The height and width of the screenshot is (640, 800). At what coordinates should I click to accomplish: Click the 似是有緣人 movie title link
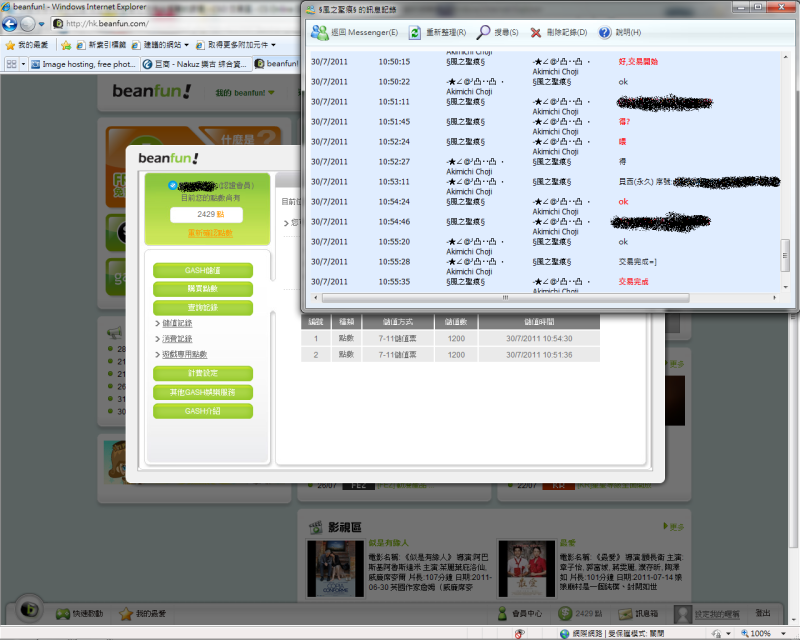pyautogui.click(x=388, y=543)
